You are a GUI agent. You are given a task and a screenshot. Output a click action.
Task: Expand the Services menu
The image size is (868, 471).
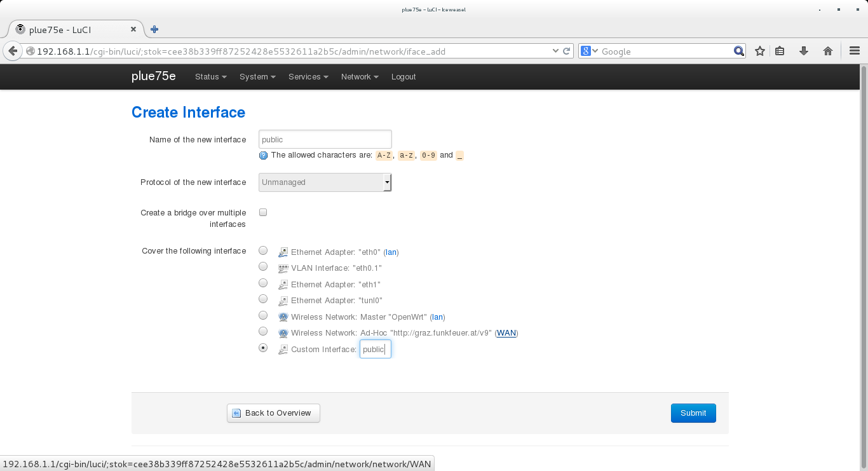coord(308,77)
